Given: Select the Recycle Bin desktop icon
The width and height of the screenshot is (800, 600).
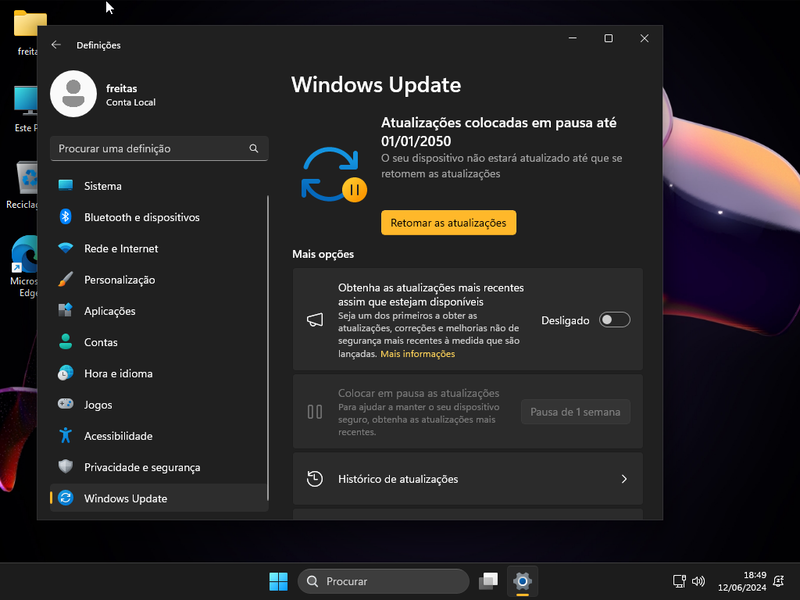Looking at the screenshot, I should click(x=23, y=185).
